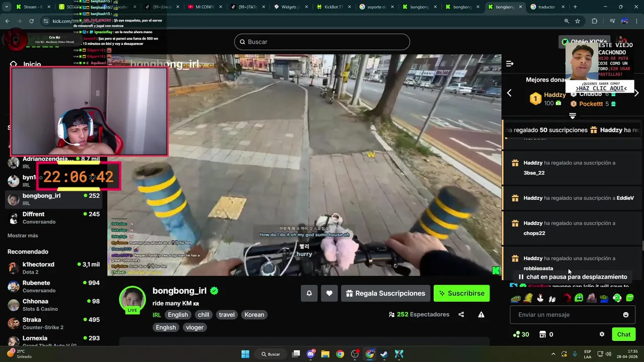This screenshot has height=362, width=644.
Task: Open Lornexia recommended channel
Action: (x=53, y=341)
